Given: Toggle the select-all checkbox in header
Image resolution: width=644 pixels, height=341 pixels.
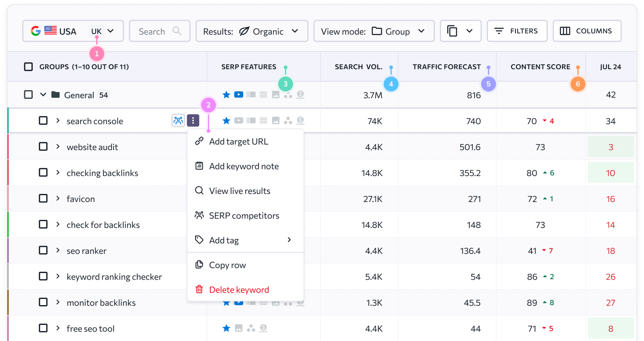Looking at the screenshot, I should pos(28,66).
